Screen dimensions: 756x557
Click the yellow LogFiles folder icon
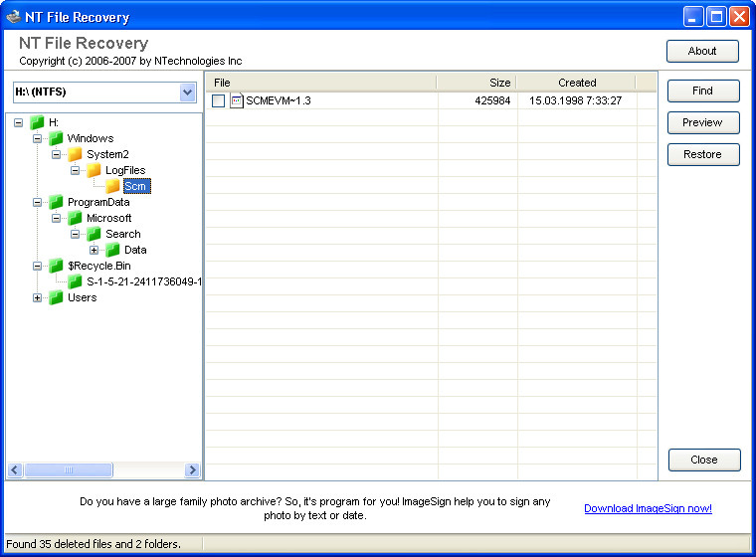(94, 170)
